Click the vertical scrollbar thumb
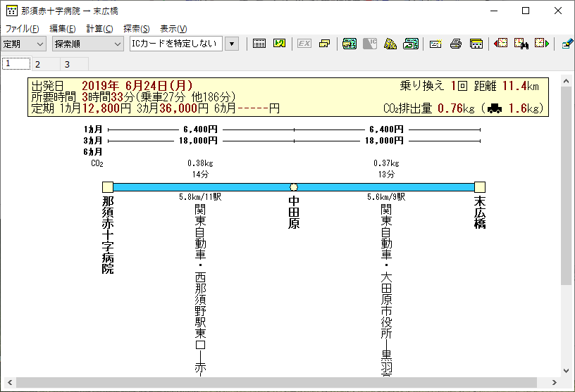Screen dimensions: 575x392 coord(567,186)
